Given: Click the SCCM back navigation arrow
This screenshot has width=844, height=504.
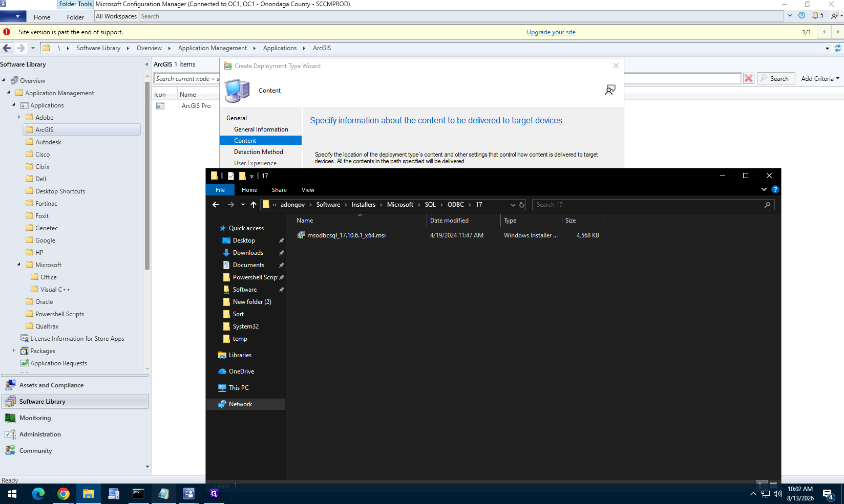Looking at the screenshot, I should click(7, 48).
